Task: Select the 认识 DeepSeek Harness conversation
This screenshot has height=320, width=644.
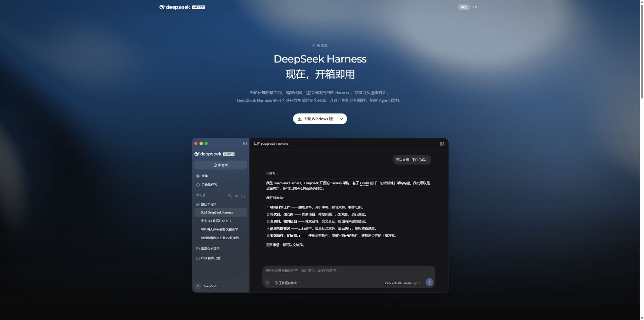Action: 221,212
